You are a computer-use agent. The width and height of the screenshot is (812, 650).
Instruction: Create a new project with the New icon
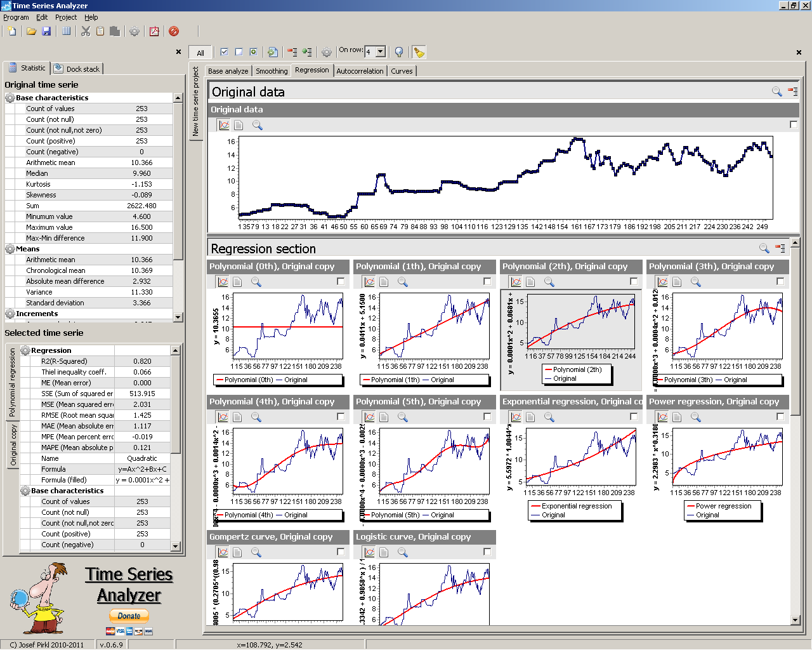click(x=12, y=31)
